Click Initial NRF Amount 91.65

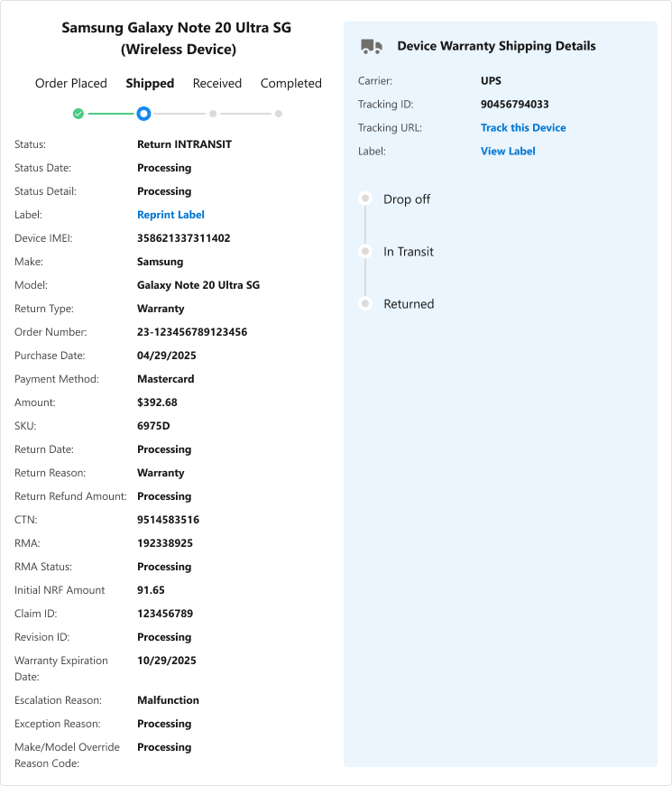click(x=151, y=590)
